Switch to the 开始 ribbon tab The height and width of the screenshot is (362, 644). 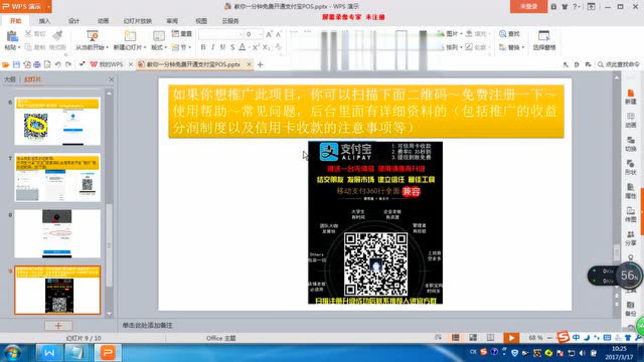pyautogui.click(x=16, y=21)
